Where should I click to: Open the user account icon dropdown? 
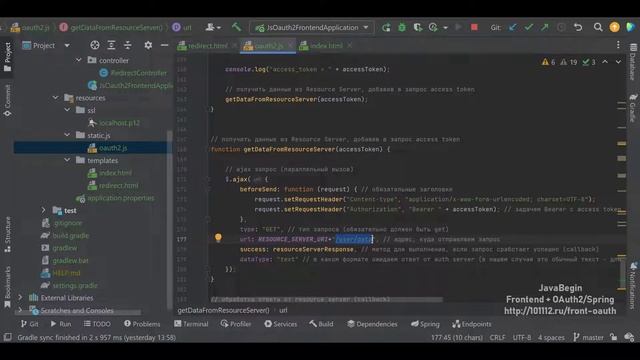(213, 27)
